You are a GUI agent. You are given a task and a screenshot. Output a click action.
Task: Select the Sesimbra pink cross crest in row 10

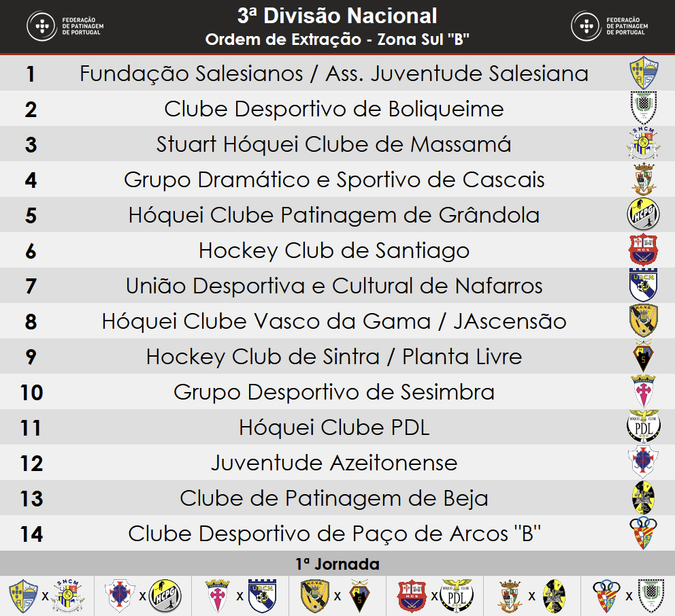click(x=643, y=391)
